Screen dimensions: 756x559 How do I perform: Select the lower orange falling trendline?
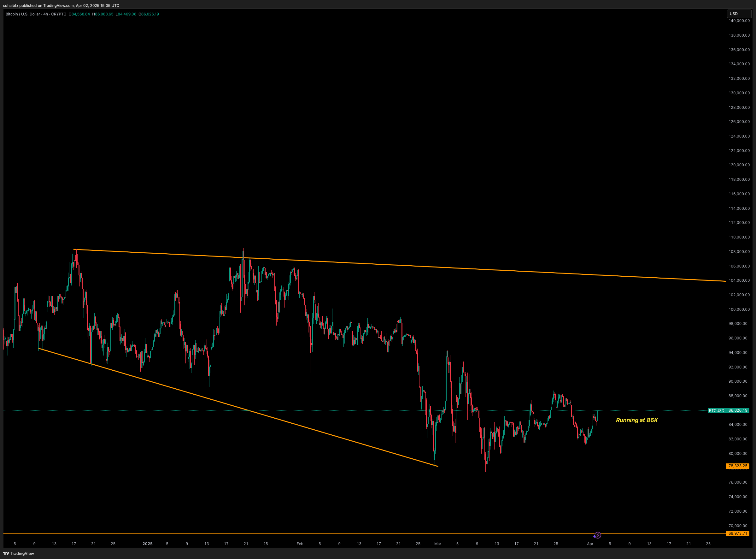(238, 407)
